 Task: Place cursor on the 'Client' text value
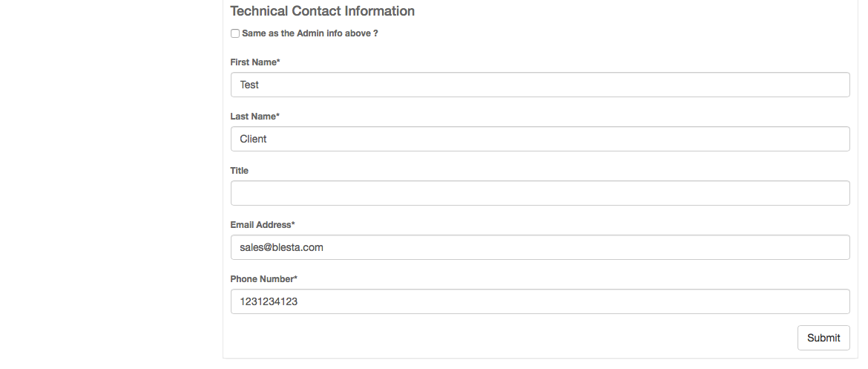coord(253,139)
